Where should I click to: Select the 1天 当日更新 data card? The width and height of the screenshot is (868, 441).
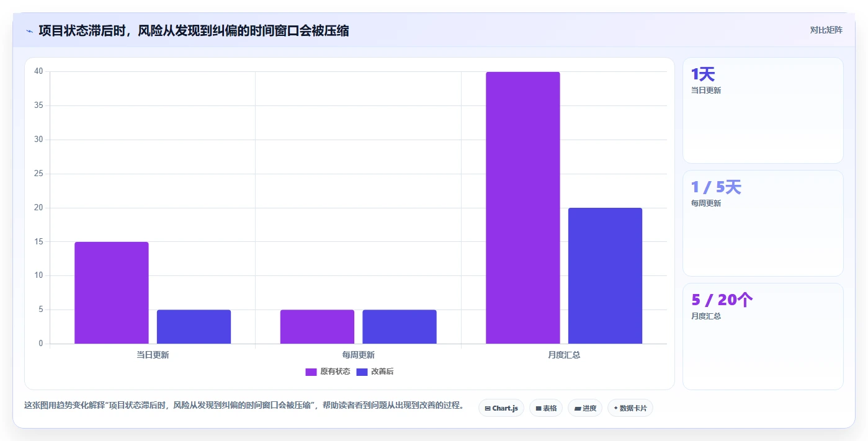click(x=763, y=110)
